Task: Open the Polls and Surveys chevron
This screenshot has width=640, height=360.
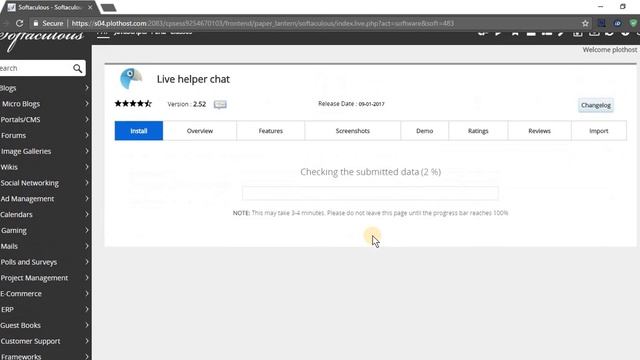Action: click(x=87, y=262)
